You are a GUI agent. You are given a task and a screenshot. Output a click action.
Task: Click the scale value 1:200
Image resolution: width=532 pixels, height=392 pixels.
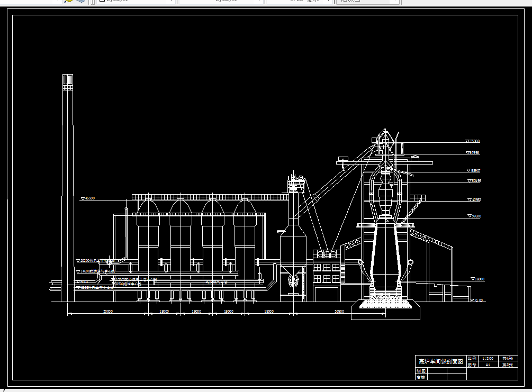point(488,359)
